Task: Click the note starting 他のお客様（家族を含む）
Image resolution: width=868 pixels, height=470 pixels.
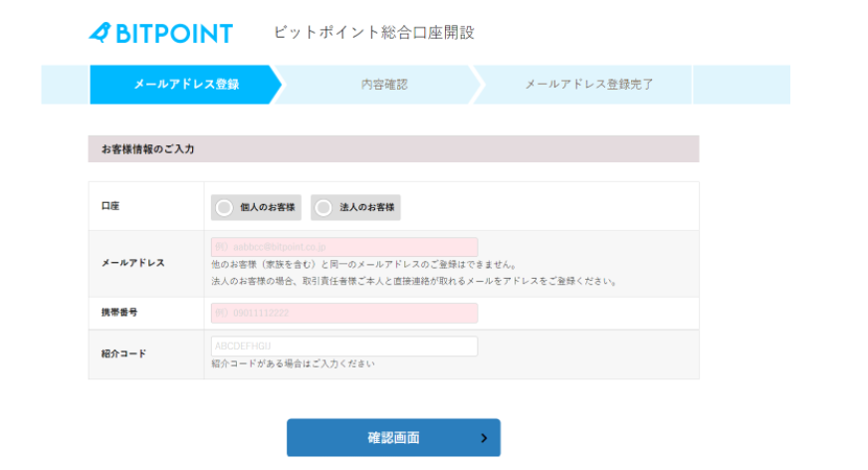Action: (364, 265)
